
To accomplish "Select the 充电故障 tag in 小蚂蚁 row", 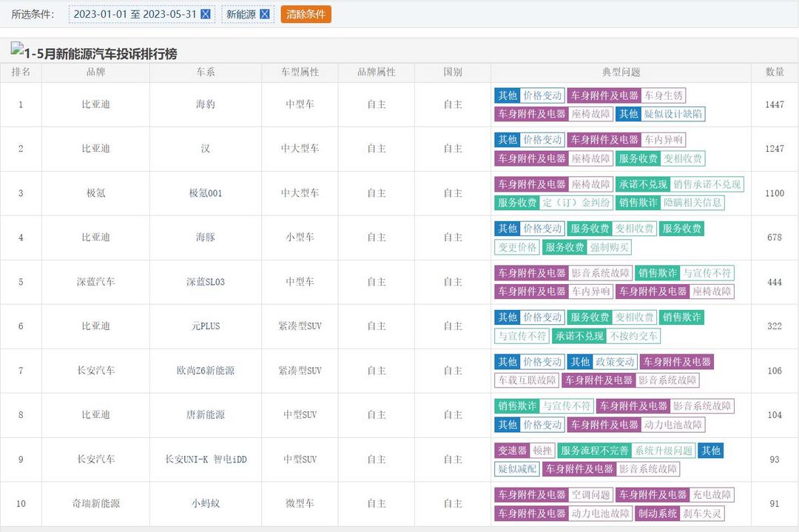I will click(712, 494).
